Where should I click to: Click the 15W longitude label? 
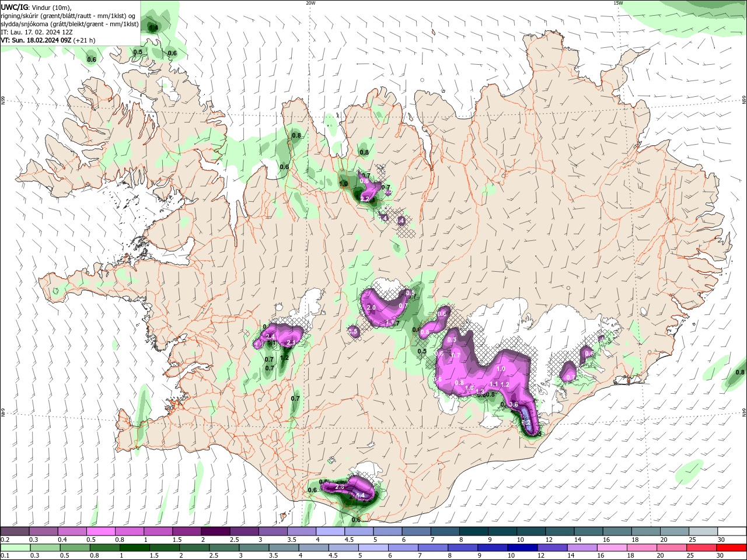tap(618, 3)
